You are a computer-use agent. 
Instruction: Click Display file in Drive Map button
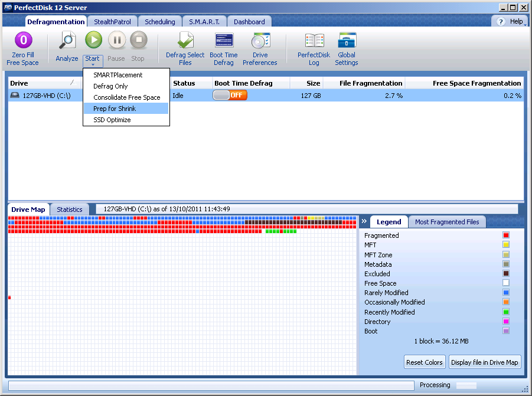(485, 362)
